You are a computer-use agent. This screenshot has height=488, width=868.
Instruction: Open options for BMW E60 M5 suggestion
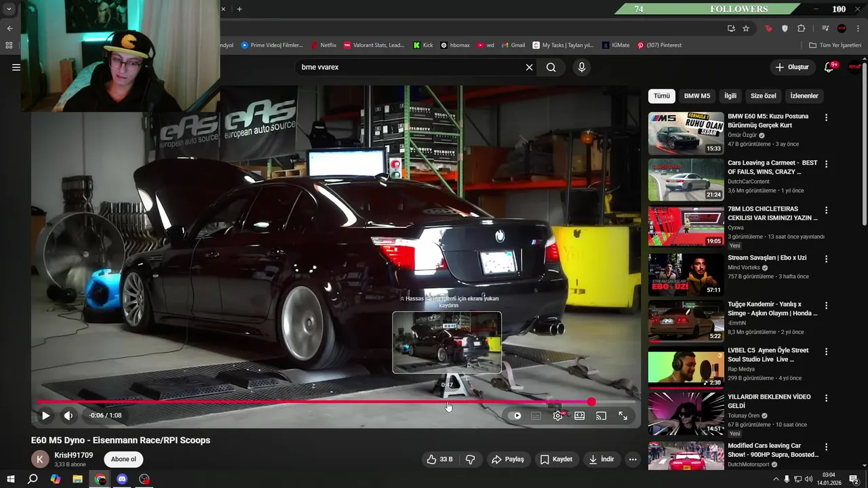point(826,117)
